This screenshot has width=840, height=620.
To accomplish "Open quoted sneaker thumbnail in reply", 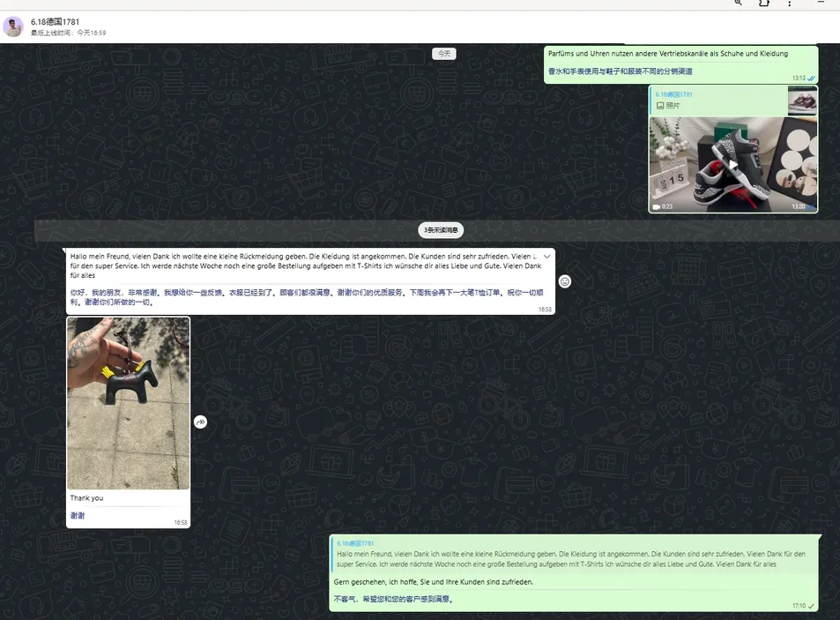I will click(x=802, y=101).
